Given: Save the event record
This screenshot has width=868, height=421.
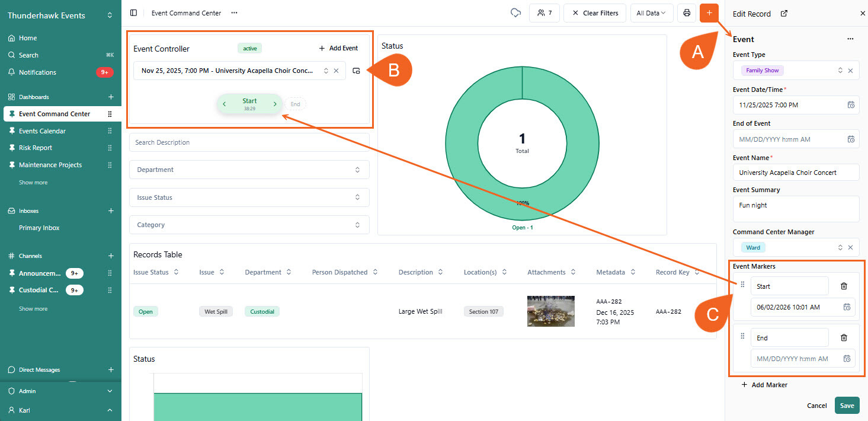Looking at the screenshot, I should pyautogui.click(x=847, y=406).
